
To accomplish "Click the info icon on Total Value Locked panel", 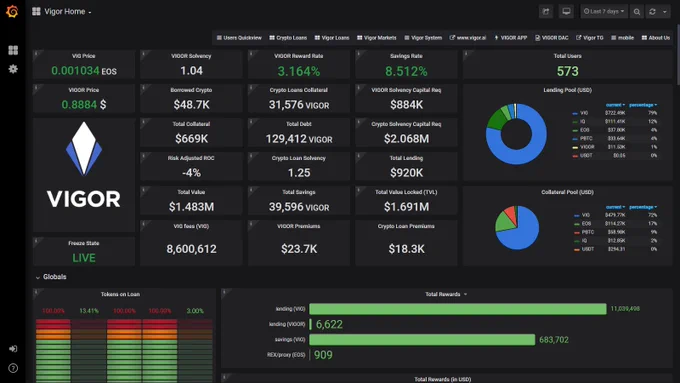I will pos(358,190).
